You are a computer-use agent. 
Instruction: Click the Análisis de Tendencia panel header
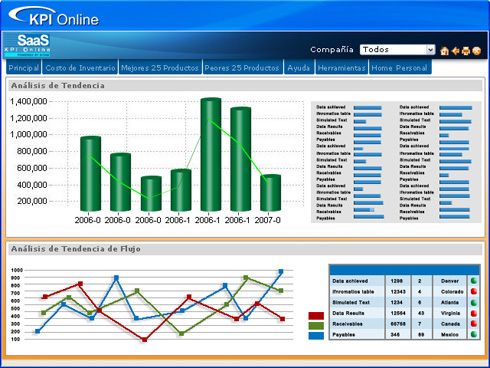[x=245, y=86]
